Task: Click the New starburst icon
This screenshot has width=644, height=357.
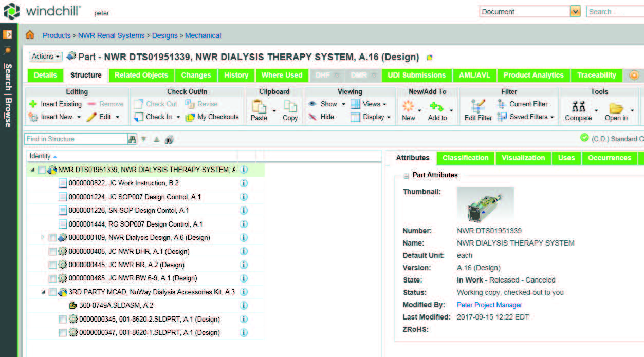Action: [x=408, y=106]
